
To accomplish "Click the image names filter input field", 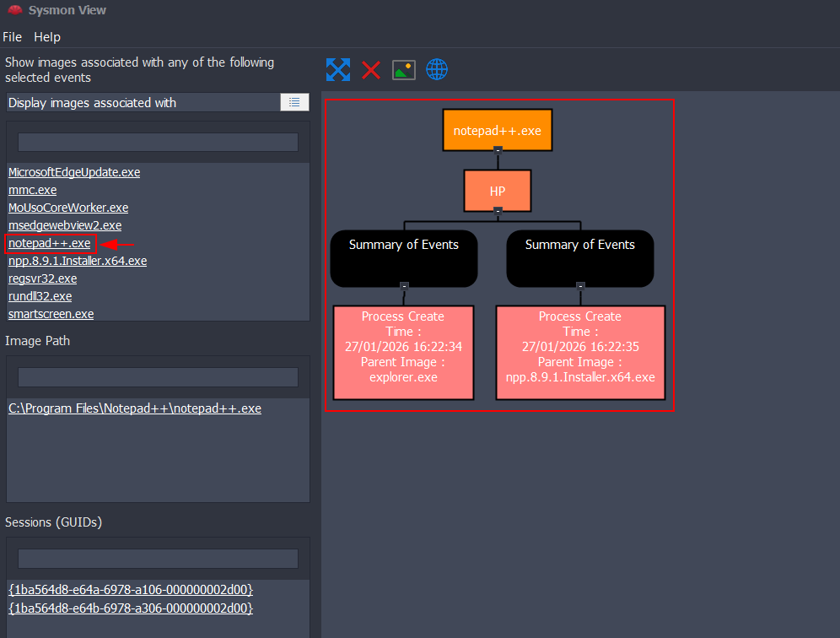I will click(158, 142).
